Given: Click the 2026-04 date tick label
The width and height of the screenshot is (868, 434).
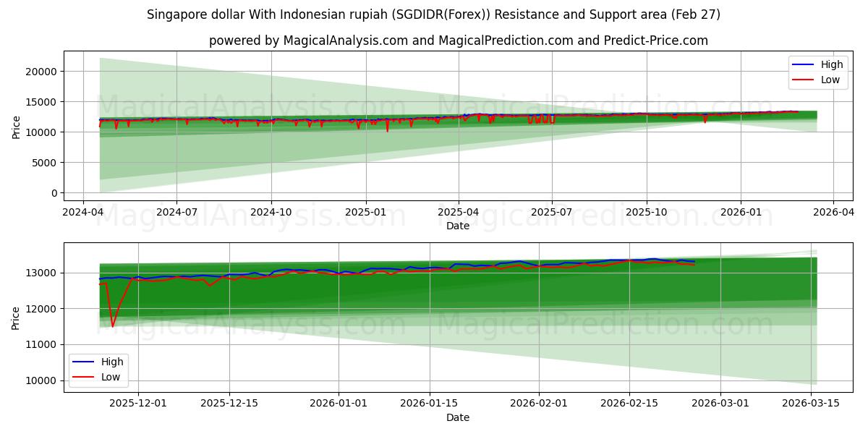Looking at the screenshot, I should pos(833,212).
